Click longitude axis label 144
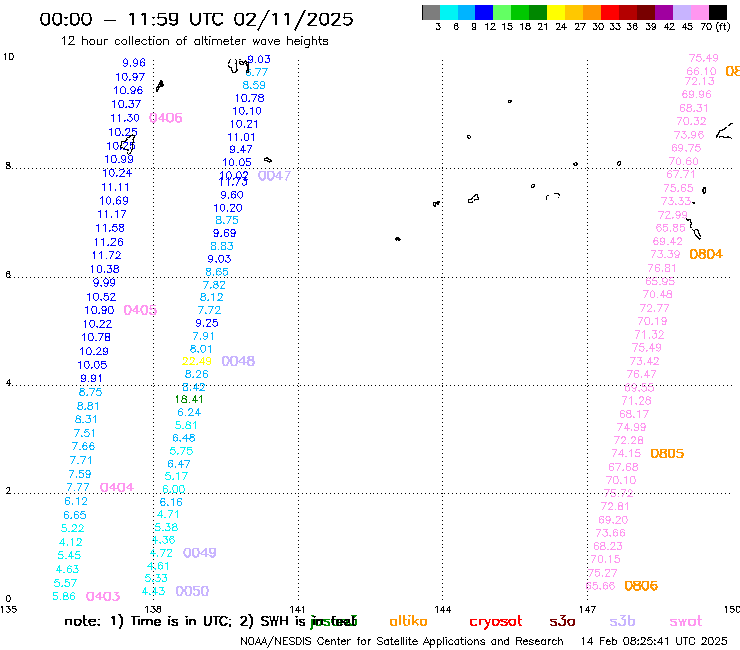This screenshot has width=740, height=650. [x=443, y=609]
